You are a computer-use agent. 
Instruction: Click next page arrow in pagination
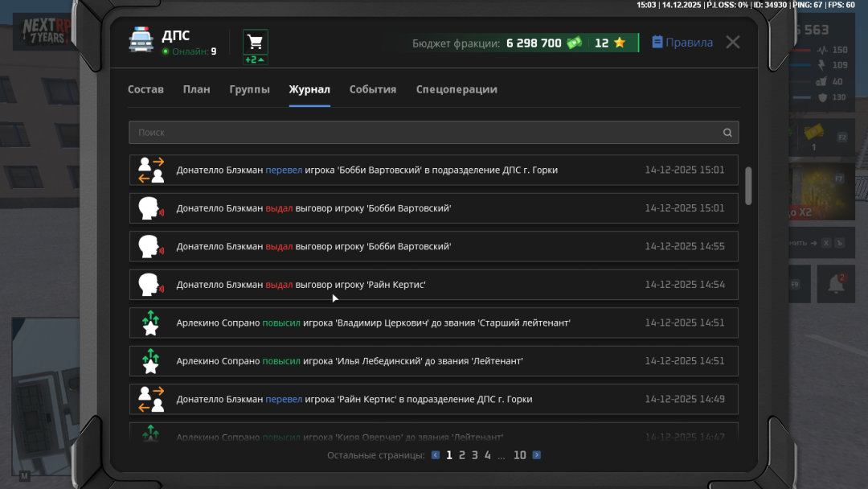pyautogui.click(x=537, y=455)
